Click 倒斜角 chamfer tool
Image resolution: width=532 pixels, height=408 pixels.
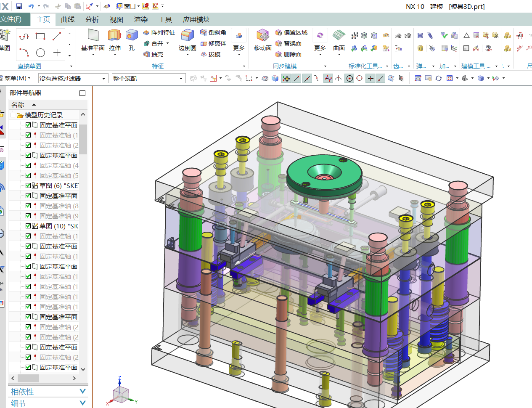(x=213, y=32)
